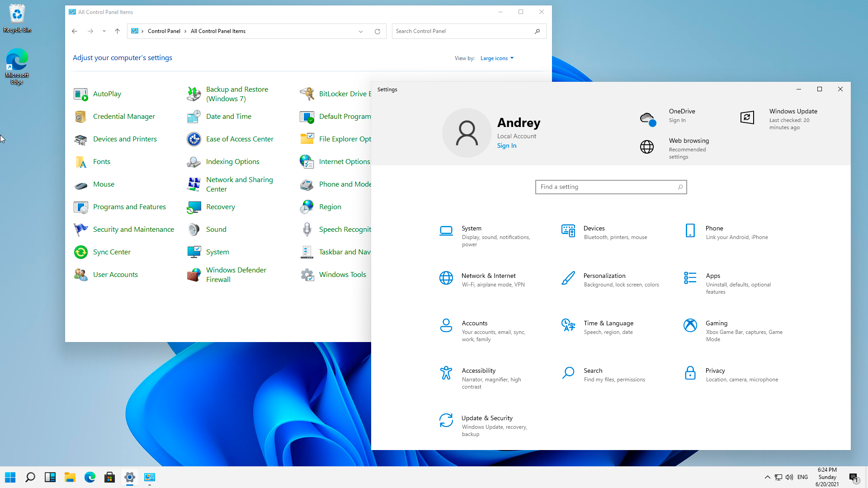Open the Personalization settings brush icon
This screenshot has width=868, height=488.
568,278
